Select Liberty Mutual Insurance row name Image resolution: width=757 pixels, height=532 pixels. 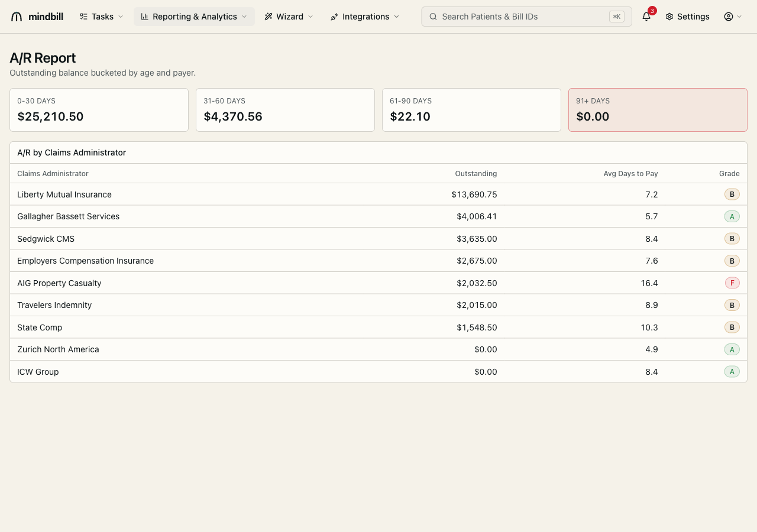click(64, 194)
